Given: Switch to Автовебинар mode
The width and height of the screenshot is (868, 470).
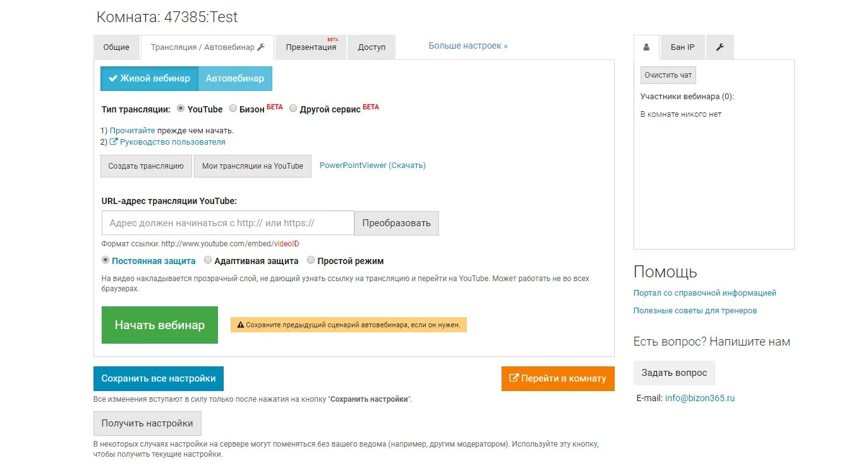Looking at the screenshot, I should pyautogui.click(x=235, y=78).
